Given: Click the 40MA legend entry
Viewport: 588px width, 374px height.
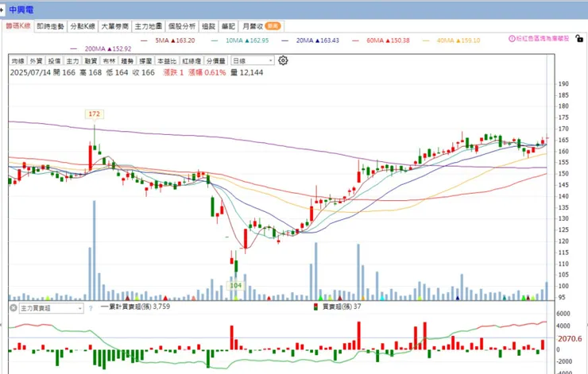Looking at the screenshot, I should pyautogui.click(x=451, y=40).
